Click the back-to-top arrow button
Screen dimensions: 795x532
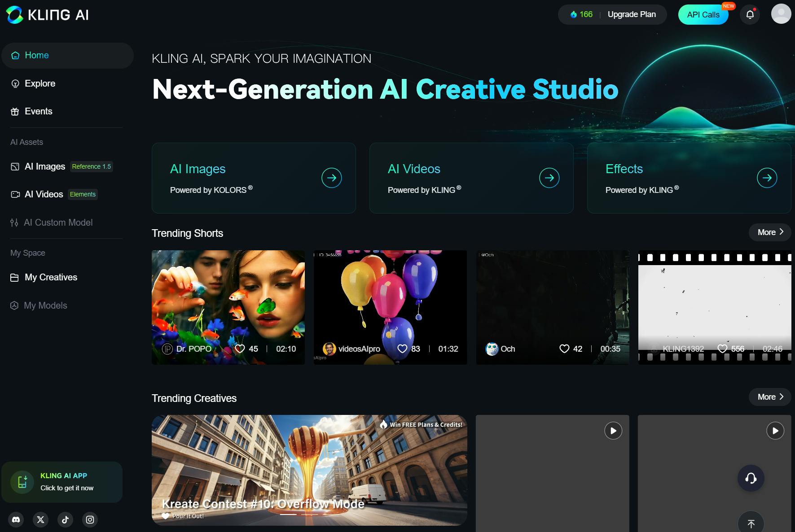(751, 523)
